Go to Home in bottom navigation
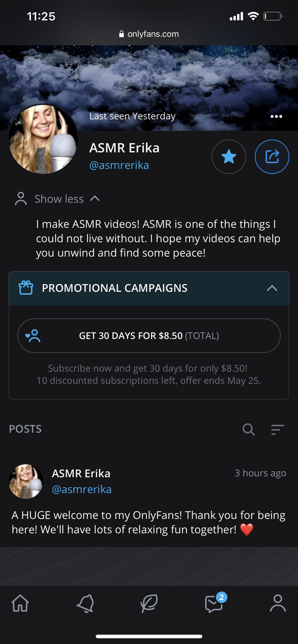The width and height of the screenshot is (298, 644). click(x=20, y=603)
